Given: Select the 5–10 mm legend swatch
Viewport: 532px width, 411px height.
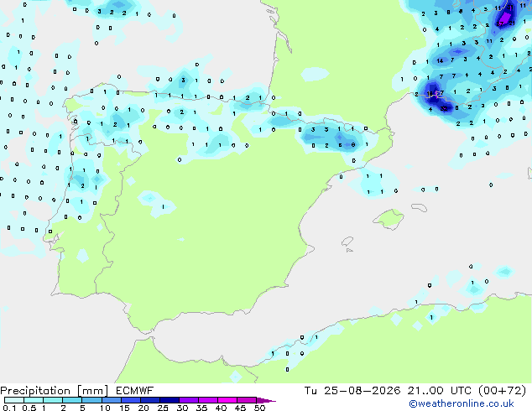Looking at the screenshot, I should [91, 400].
